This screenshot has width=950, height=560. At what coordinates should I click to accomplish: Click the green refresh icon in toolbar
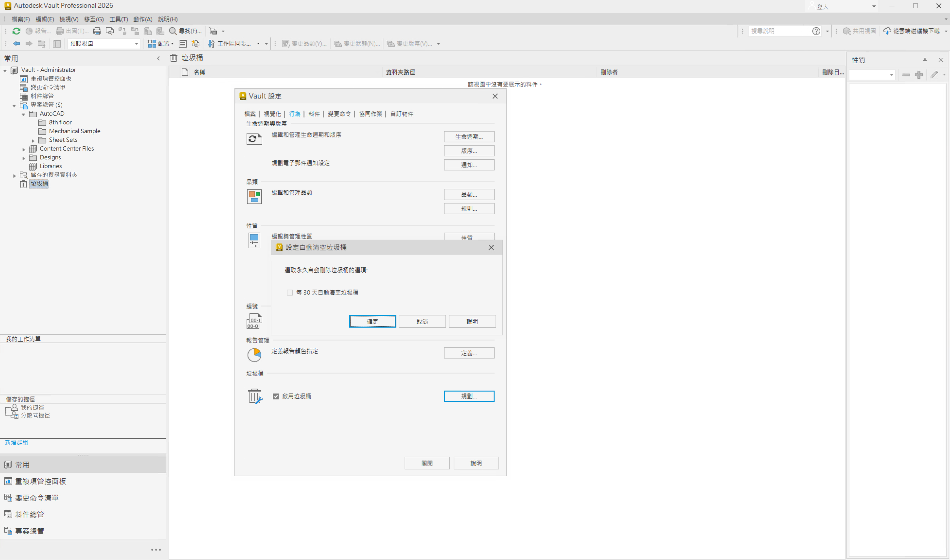tap(16, 31)
